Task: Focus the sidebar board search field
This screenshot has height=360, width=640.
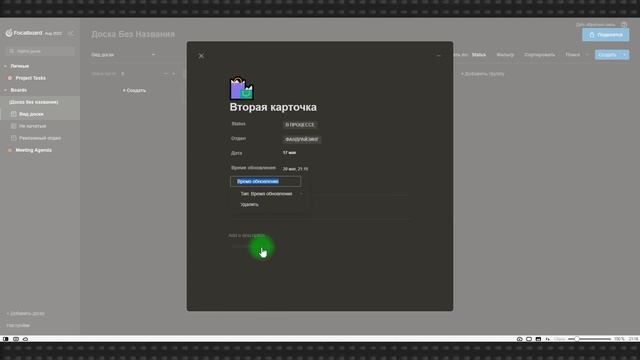Action: click(40, 51)
